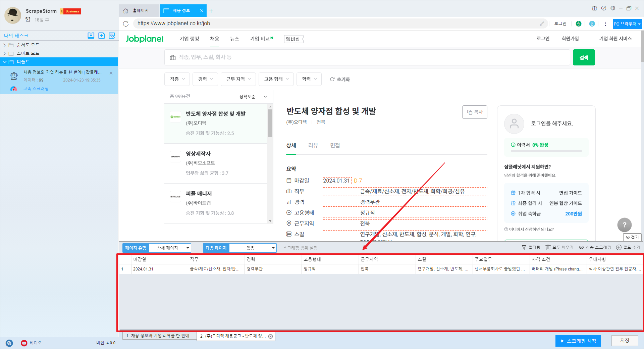
Task: Click the blue water-drop icon in toolbar
Action: click(592, 23)
